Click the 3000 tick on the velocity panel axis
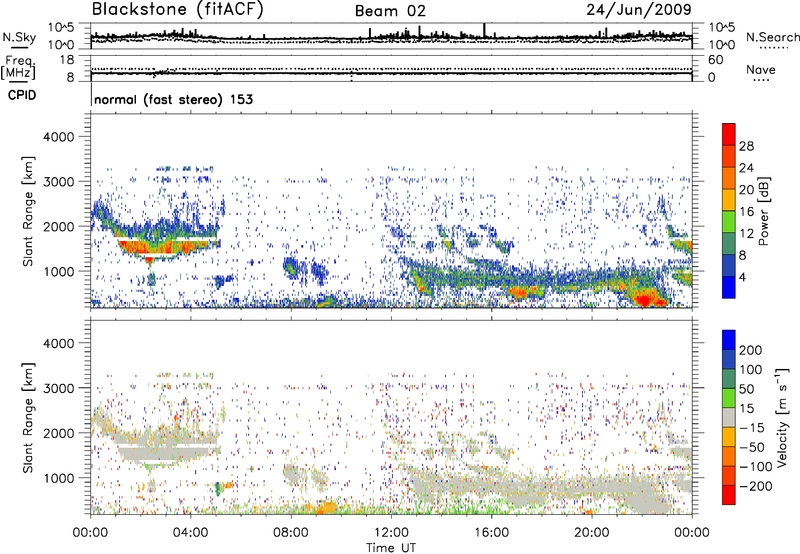Image resolution: width=800 pixels, height=554 pixels. (59, 388)
